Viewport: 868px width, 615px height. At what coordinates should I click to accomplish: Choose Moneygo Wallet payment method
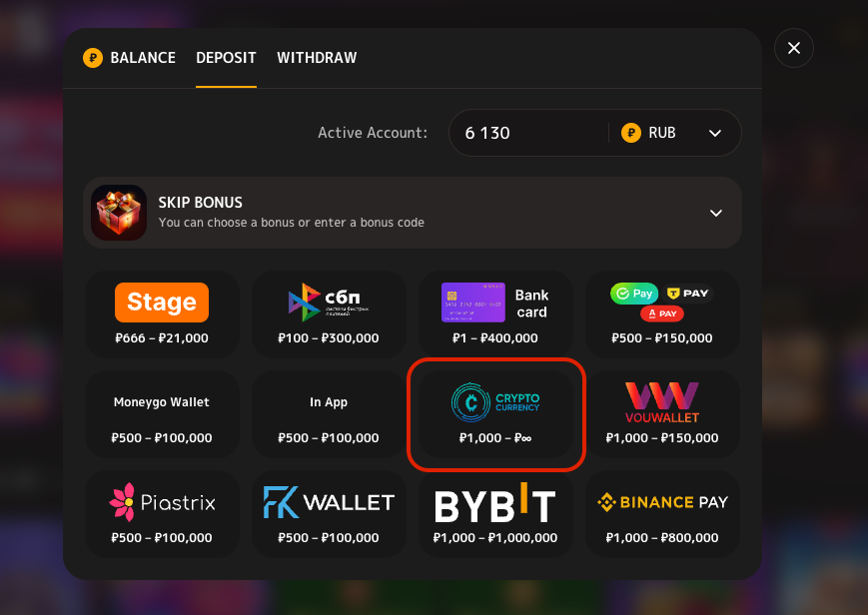[x=162, y=414]
